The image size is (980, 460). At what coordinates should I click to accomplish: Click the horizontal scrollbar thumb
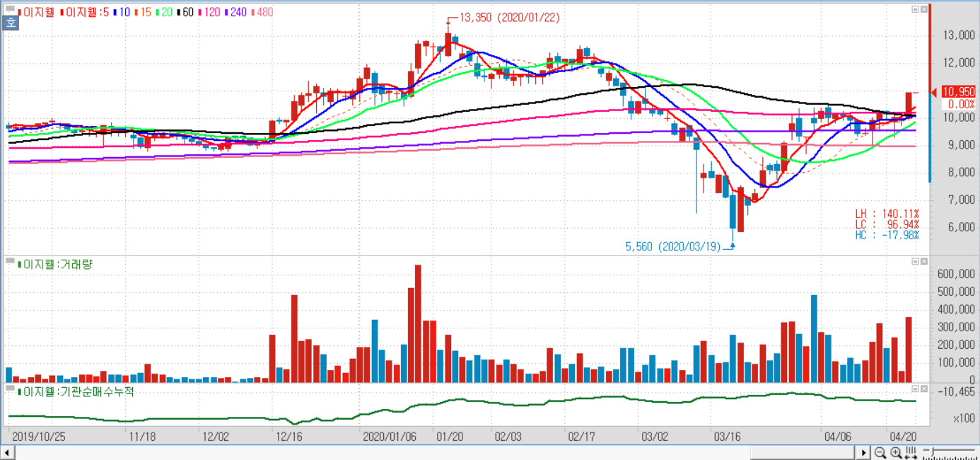point(803,452)
